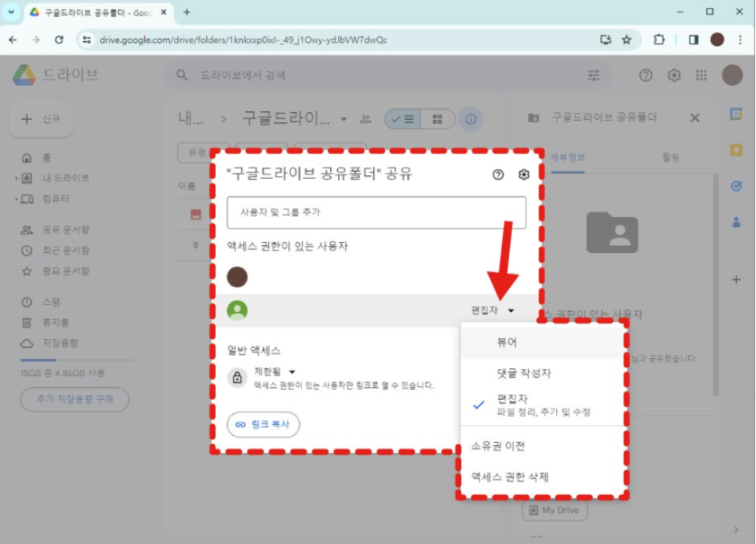Get add-ons with the plus icon

[737, 279]
